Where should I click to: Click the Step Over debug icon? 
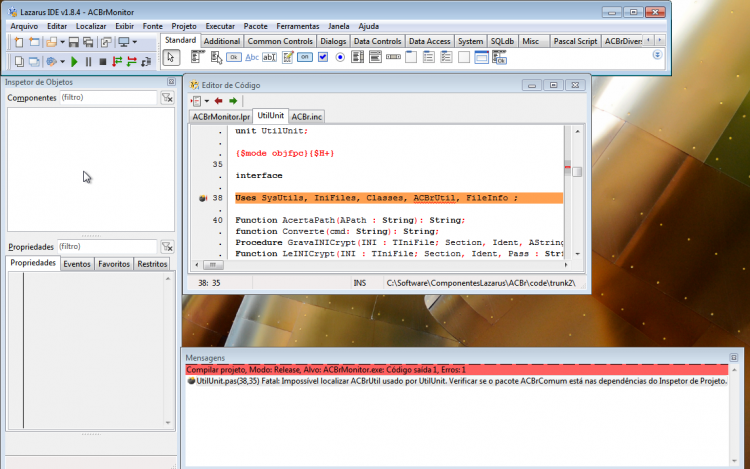132,61
